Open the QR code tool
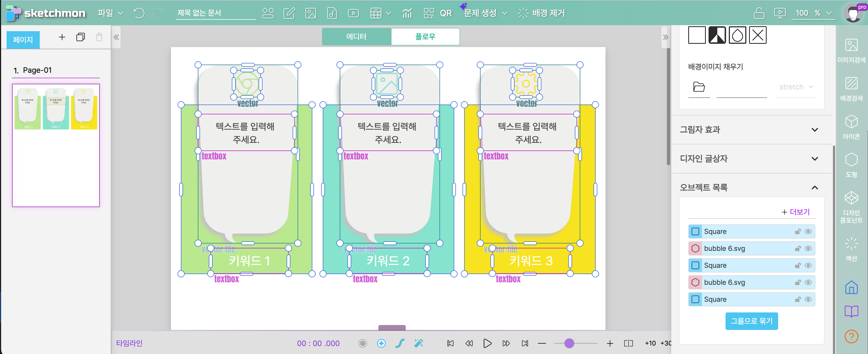This screenshot has height=354, width=868. tap(437, 13)
